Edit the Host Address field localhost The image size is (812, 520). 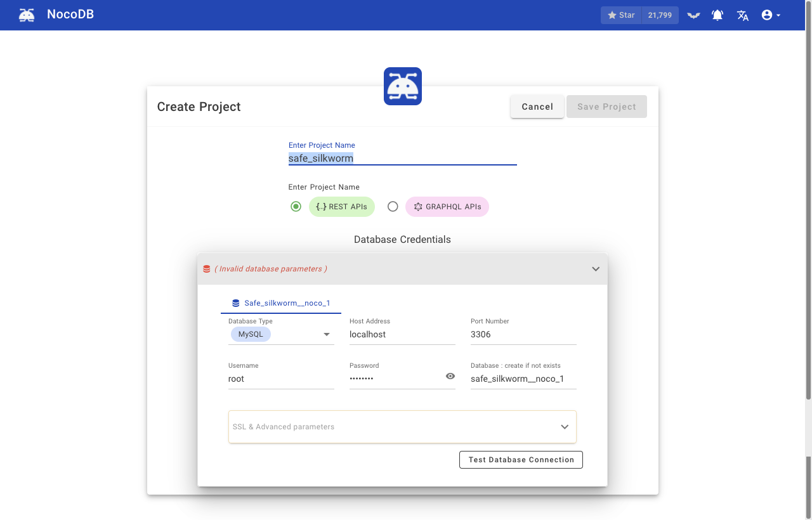tap(402, 334)
